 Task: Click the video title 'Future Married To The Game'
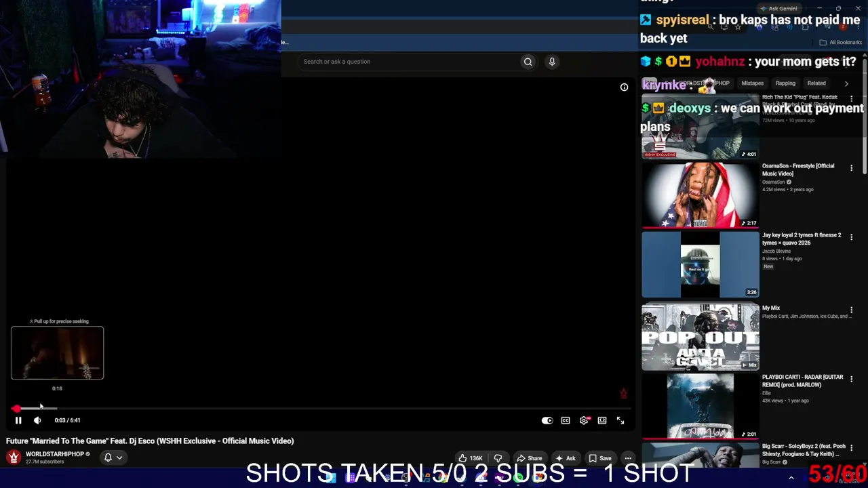(150, 441)
